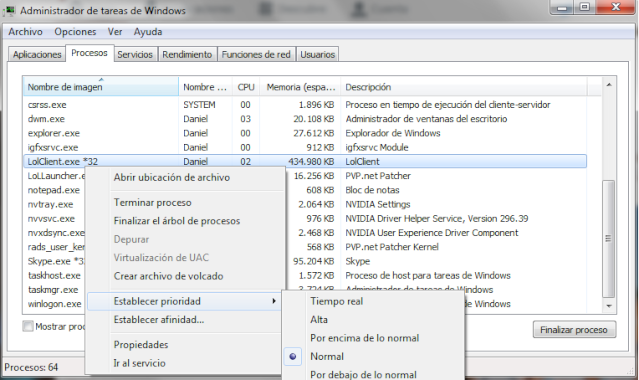The image size is (639, 380).
Task: Choose Terminar proceso in context menu
Action: [152, 203]
